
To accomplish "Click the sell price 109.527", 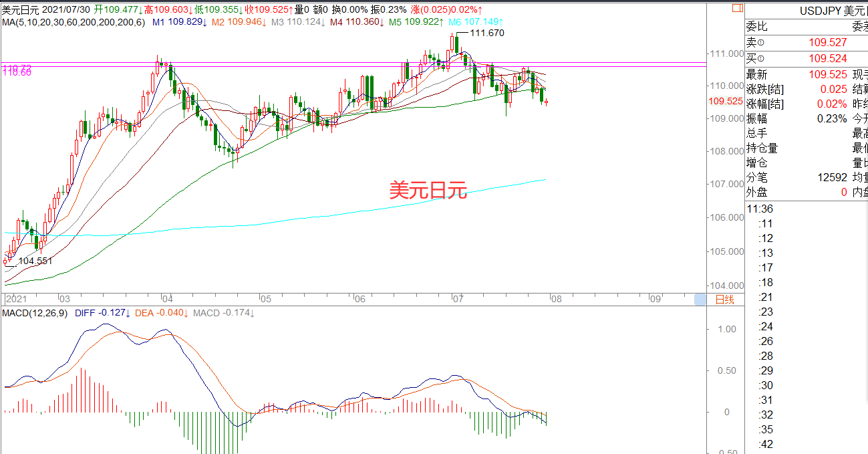I will [827, 43].
